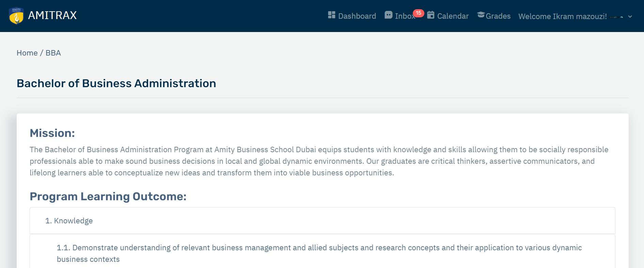View the Grades menu item

[x=498, y=16]
